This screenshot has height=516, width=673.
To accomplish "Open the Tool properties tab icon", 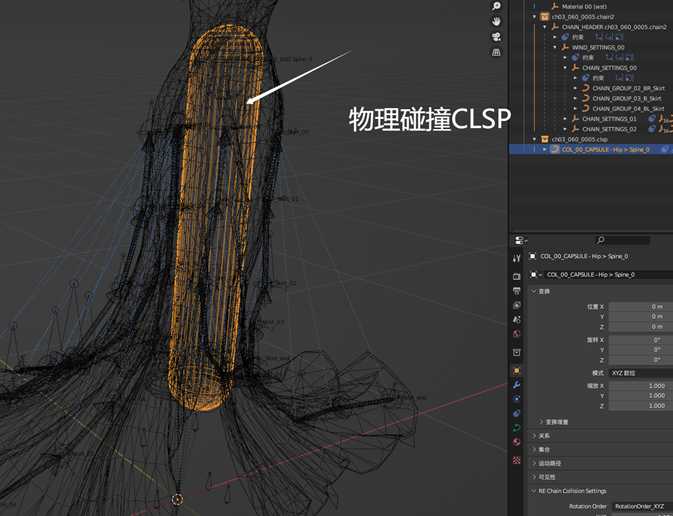I will [516, 258].
